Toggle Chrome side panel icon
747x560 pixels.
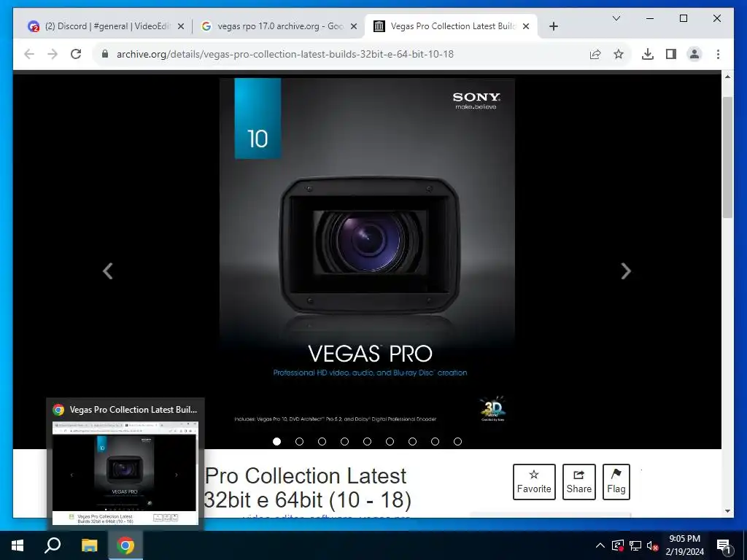pyautogui.click(x=671, y=54)
